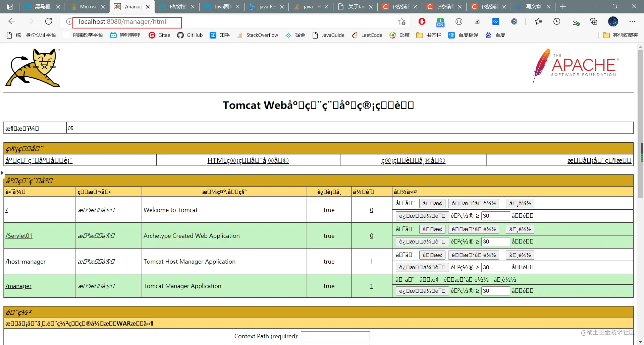Open the Downloads panel

pyautogui.click(x=576, y=22)
